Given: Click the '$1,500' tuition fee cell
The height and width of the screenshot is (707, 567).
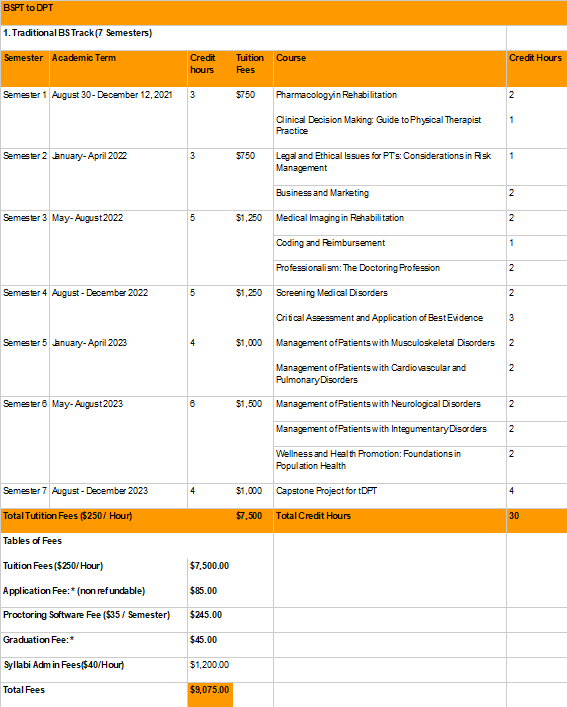Looking at the screenshot, I should (249, 404).
